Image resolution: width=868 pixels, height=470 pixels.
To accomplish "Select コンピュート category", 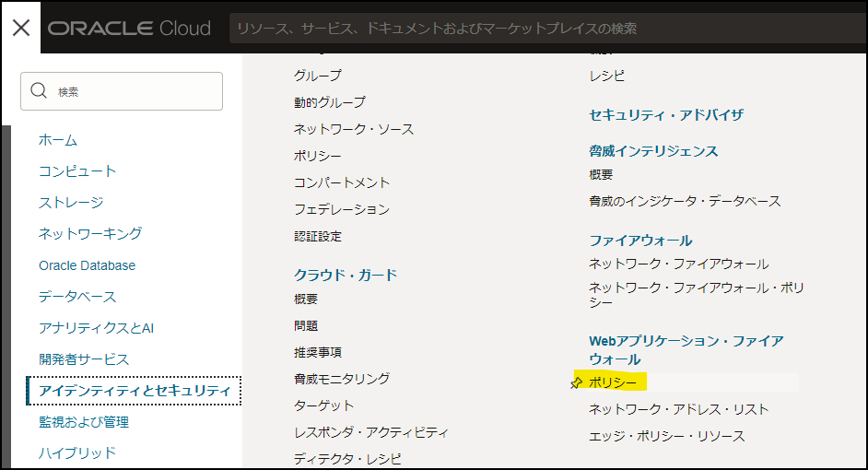I will tap(77, 171).
